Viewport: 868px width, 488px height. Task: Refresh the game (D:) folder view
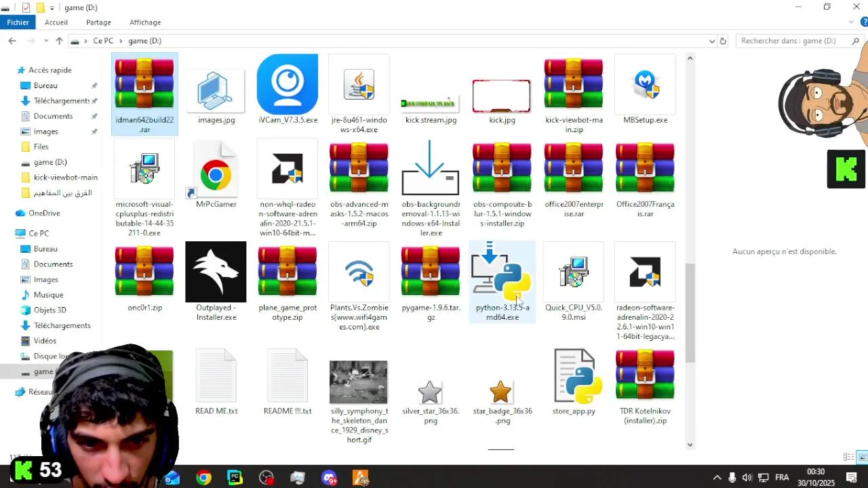tap(723, 41)
